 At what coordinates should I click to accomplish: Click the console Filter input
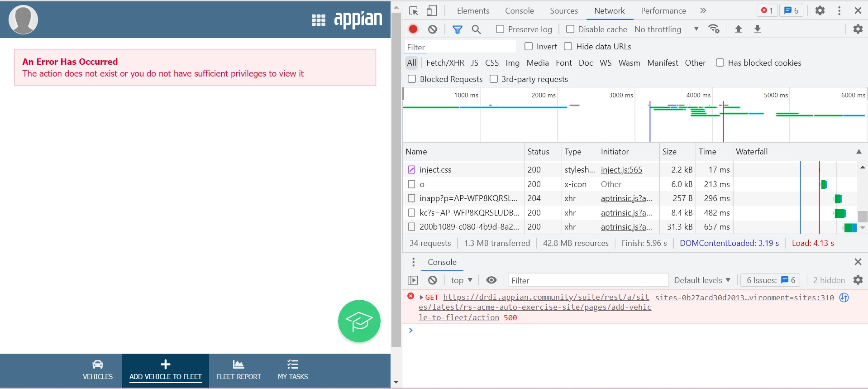(588, 280)
